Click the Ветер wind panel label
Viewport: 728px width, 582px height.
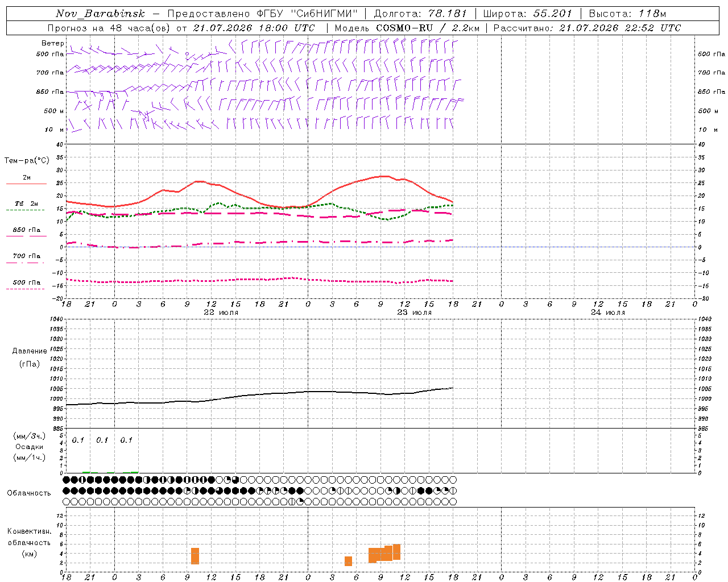pos(52,43)
